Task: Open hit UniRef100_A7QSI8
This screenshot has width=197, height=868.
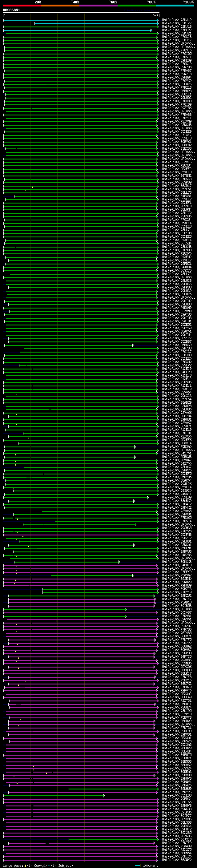Action: [177, 37]
